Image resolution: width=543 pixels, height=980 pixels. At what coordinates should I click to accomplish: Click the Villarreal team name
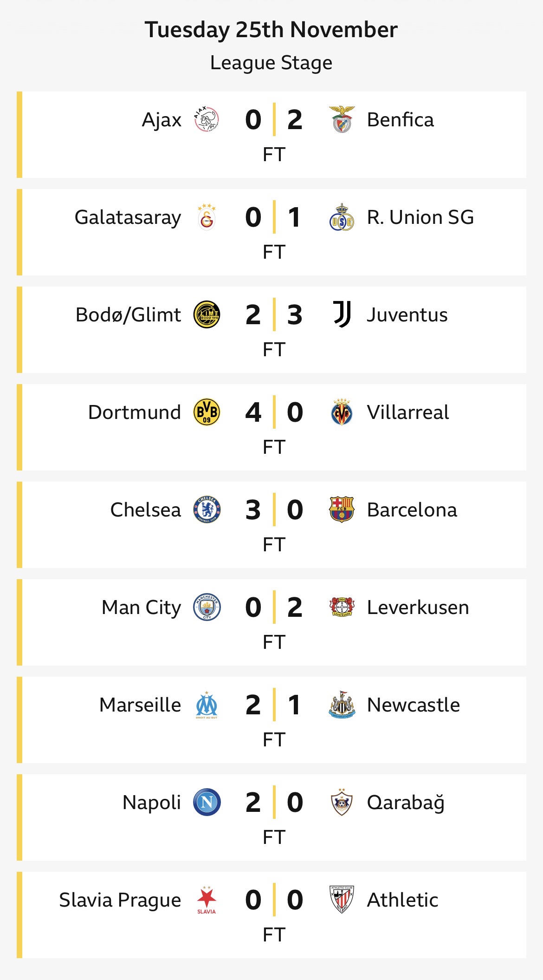407,412
